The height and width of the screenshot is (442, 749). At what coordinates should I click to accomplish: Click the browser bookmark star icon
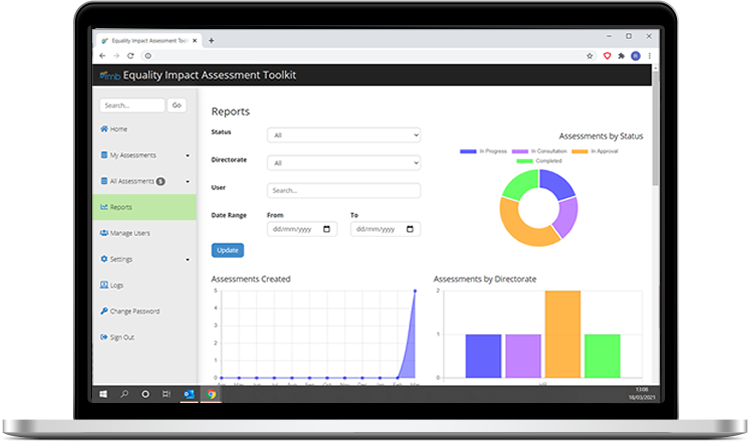[x=590, y=56]
